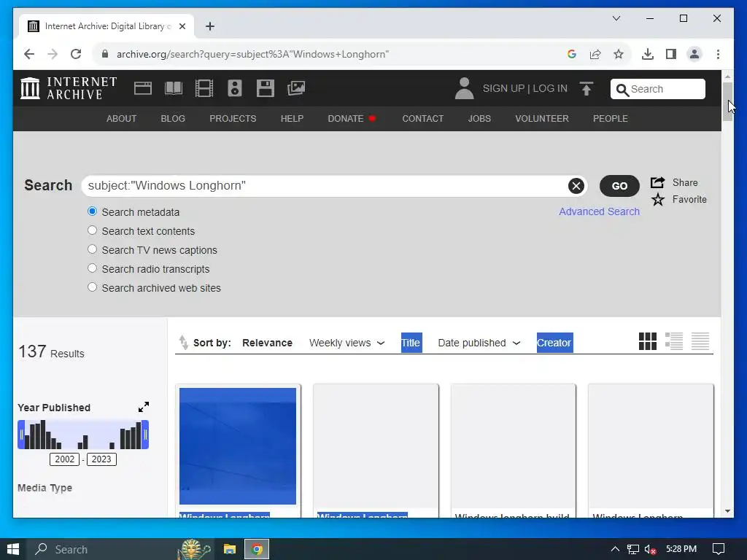Open Chrome downloads icon

click(x=648, y=54)
